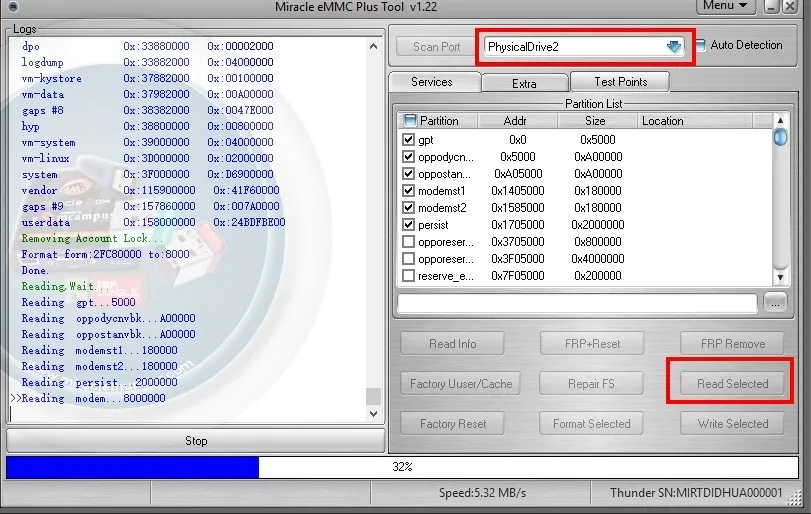Check the reserve_e... partition checkbox
Image resolution: width=811 pixels, height=514 pixels.
[408, 276]
